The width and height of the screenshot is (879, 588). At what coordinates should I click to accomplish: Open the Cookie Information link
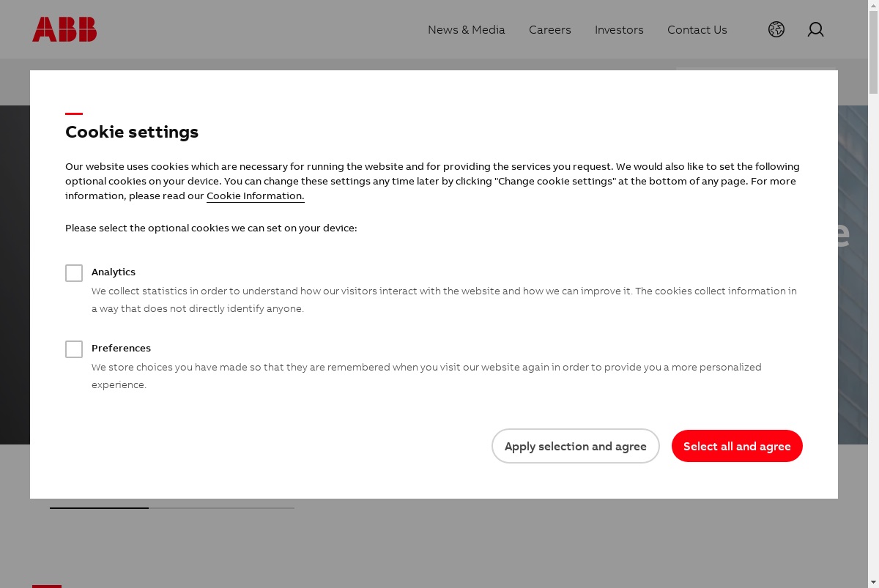256,196
